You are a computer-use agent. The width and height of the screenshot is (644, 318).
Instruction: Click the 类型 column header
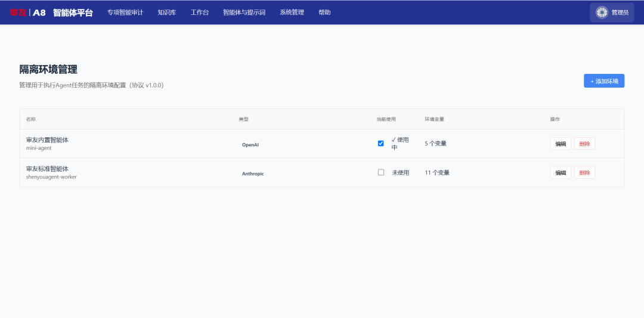point(243,119)
